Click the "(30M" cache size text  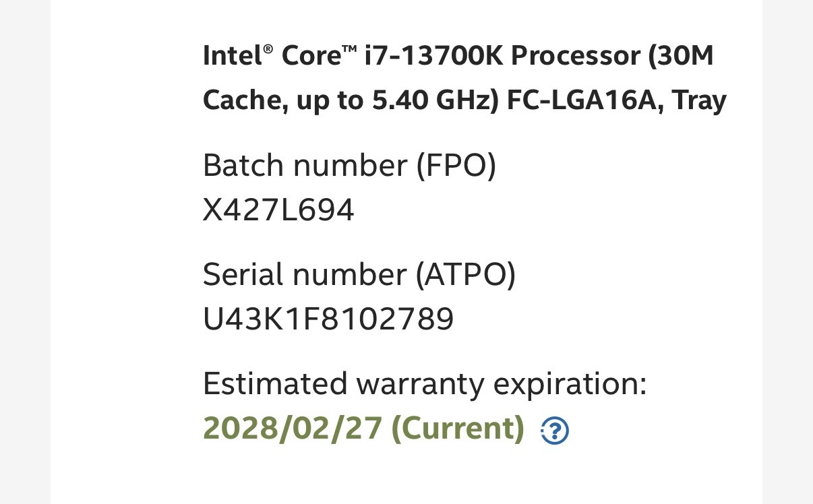[x=681, y=56]
